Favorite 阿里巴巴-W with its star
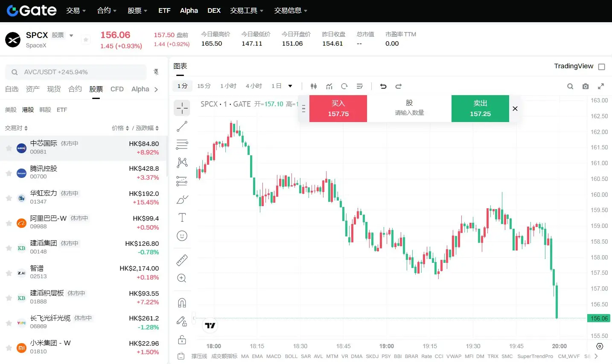The image size is (612, 364). pos(9,223)
